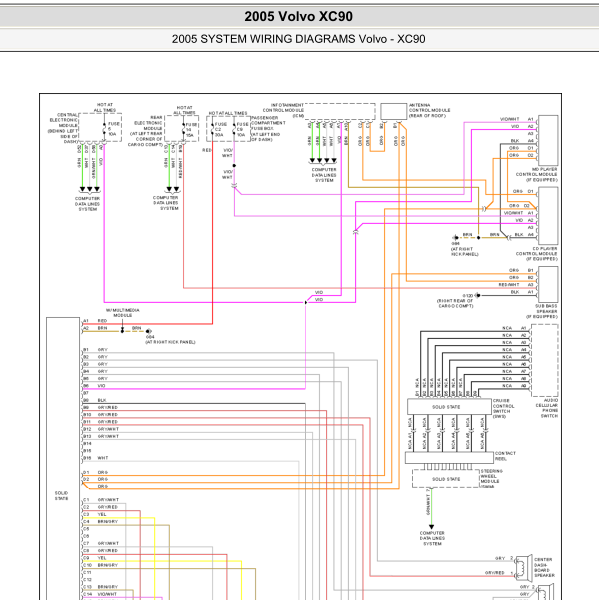Click the G84 ground symbol near Multimedia Module
Image resolution: width=599 pixels, height=600 pixels.
(149, 331)
